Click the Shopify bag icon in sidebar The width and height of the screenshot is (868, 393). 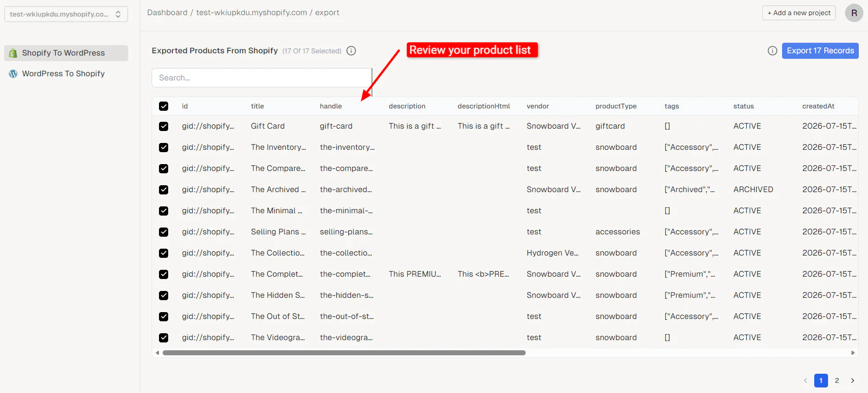click(13, 53)
